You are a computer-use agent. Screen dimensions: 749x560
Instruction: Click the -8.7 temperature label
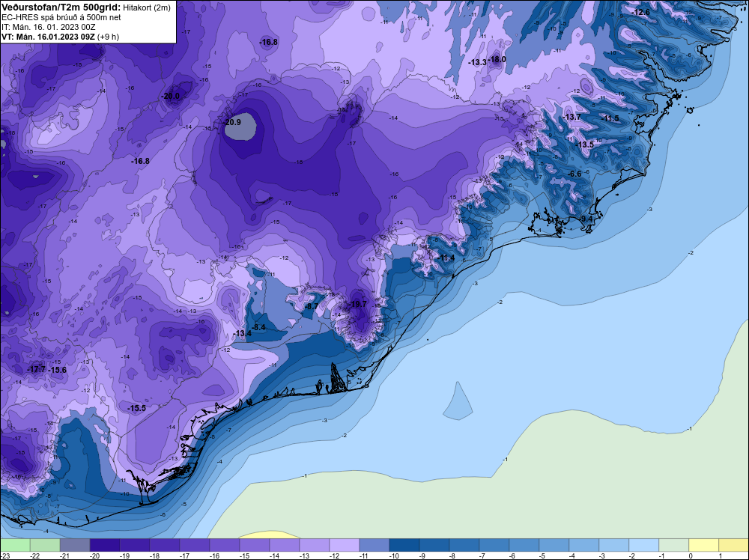(312, 306)
